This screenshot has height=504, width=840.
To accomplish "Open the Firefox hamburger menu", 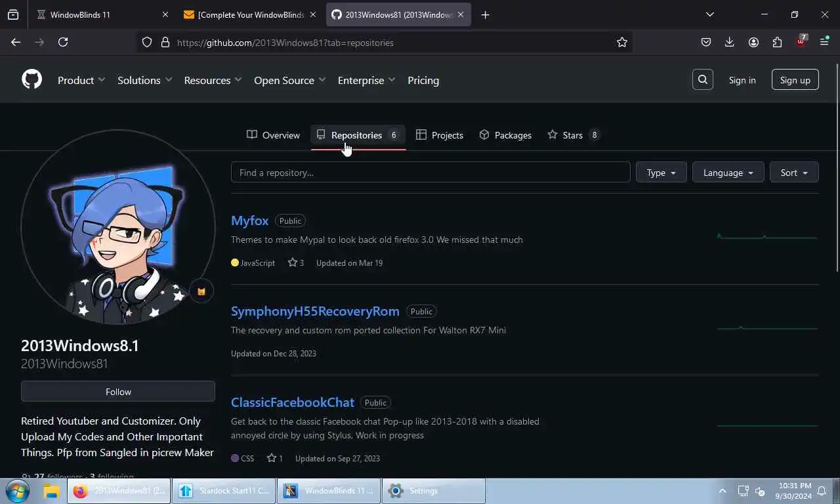I will [x=824, y=42].
